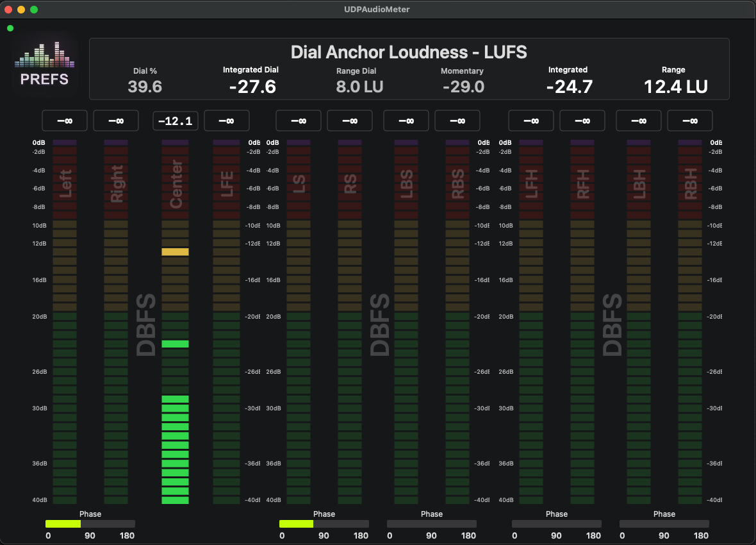
Task: Click the RBH channel peak readout
Action: pos(690,121)
